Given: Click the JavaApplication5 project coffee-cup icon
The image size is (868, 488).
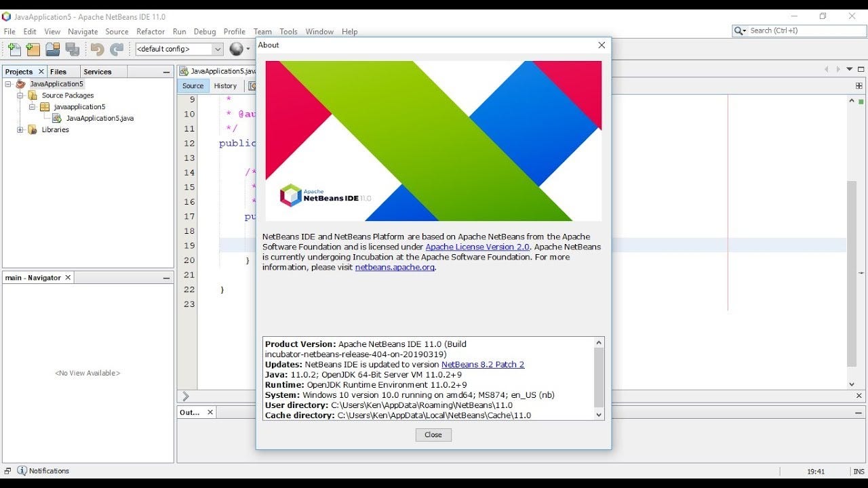Looking at the screenshot, I should click(x=20, y=84).
